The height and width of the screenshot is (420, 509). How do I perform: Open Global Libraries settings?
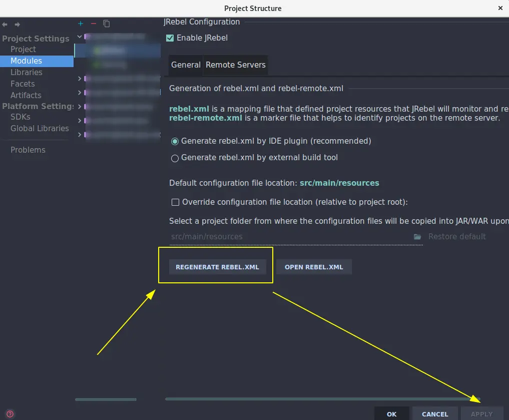coord(40,129)
